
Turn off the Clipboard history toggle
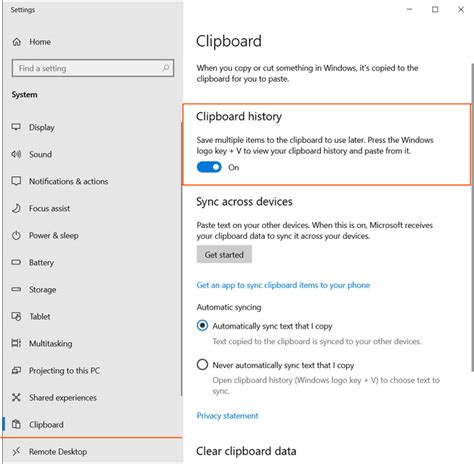[x=209, y=167]
